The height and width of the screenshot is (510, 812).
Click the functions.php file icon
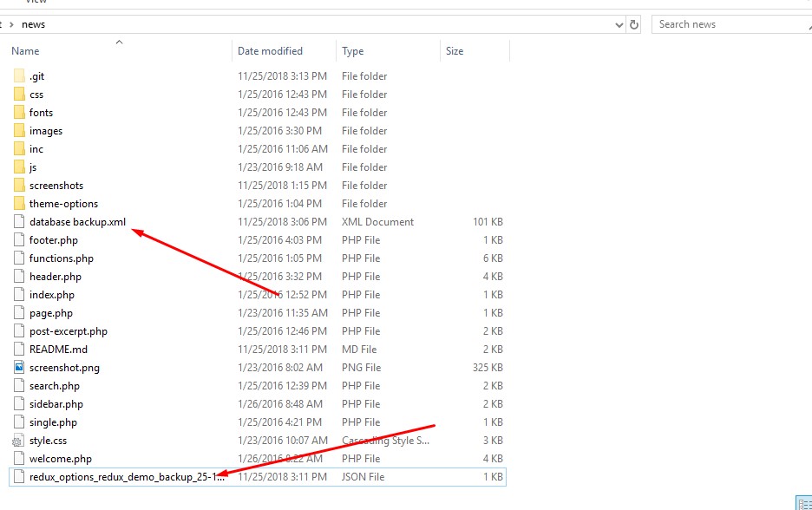pos(19,258)
